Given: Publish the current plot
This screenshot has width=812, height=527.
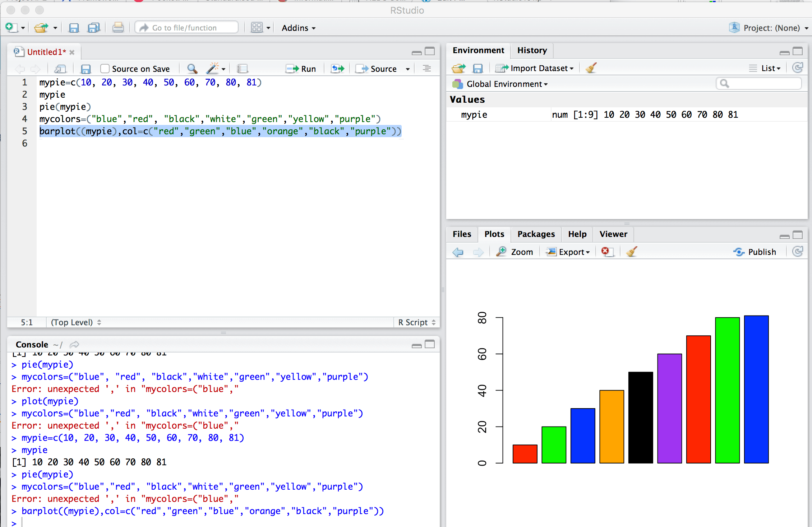Looking at the screenshot, I should 755,252.
